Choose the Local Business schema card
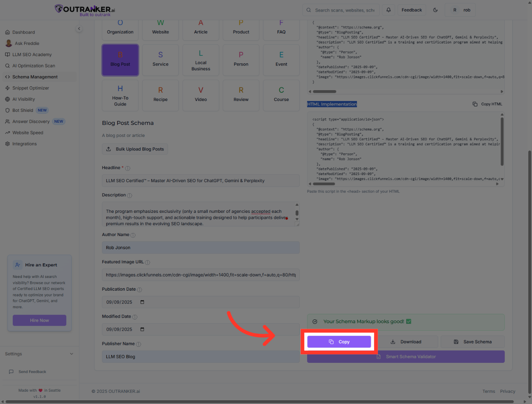Viewport: 532px width, 404px height. (201, 60)
